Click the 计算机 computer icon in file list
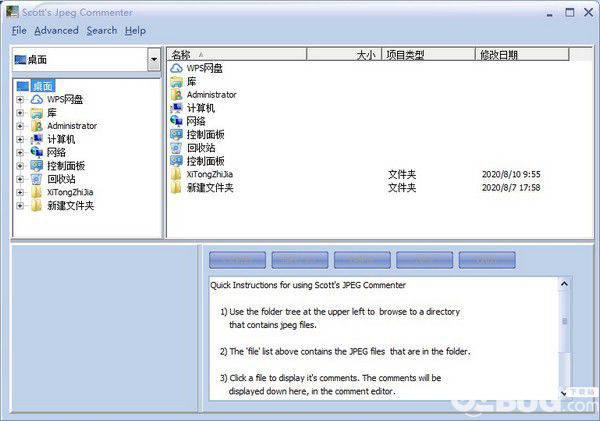600x421 pixels. coord(176,108)
